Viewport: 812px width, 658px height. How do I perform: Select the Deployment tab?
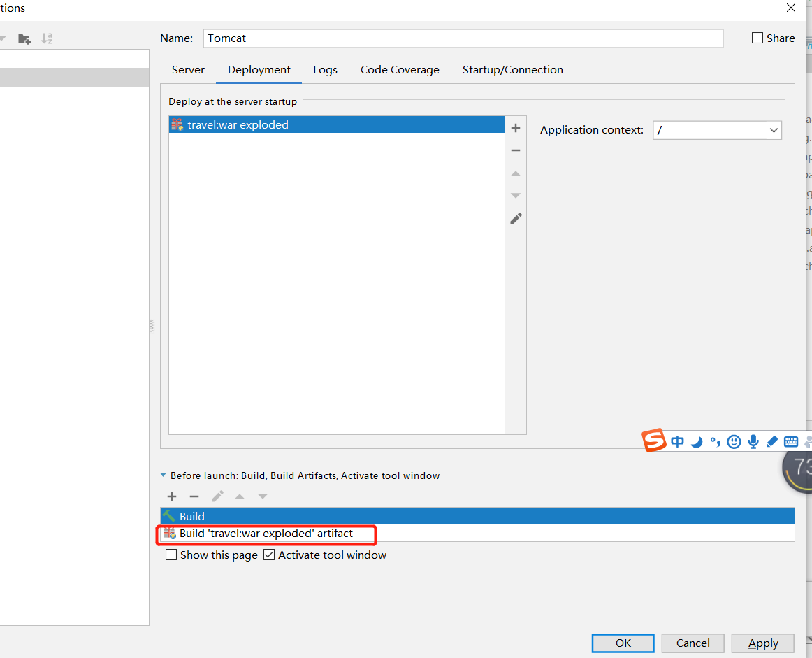[259, 70]
